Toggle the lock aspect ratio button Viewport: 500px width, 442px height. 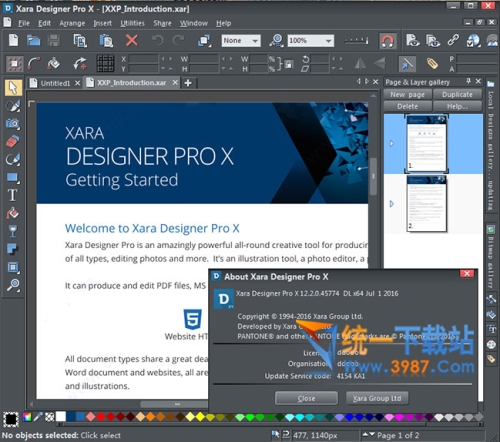point(289,64)
